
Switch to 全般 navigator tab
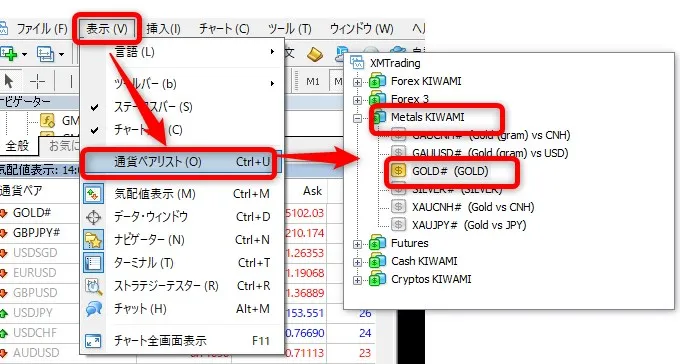click(17, 146)
